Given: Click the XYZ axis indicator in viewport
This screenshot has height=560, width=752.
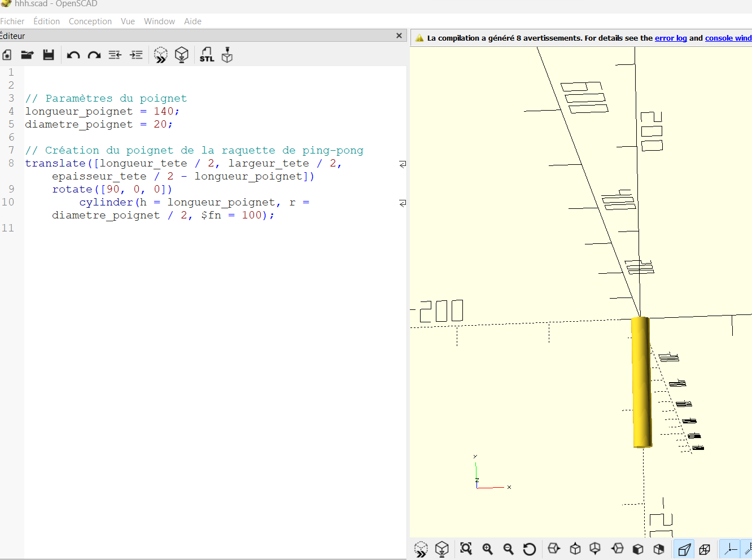Looking at the screenshot, I should 492,473.
